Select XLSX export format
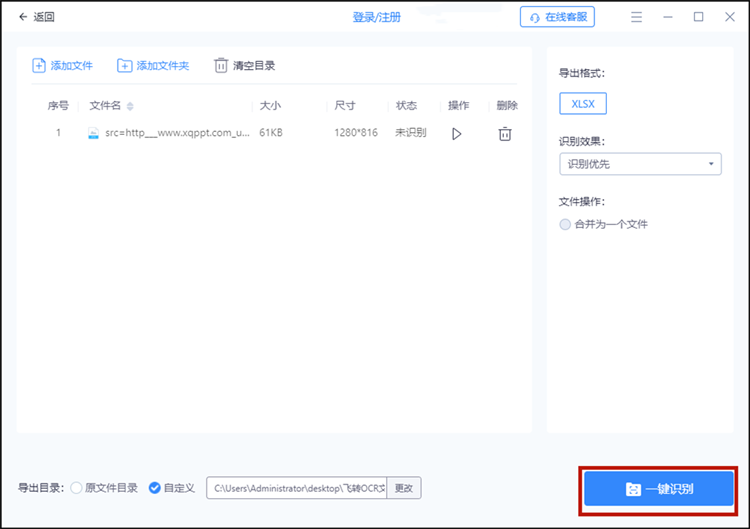The width and height of the screenshot is (750, 529). pos(583,104)
